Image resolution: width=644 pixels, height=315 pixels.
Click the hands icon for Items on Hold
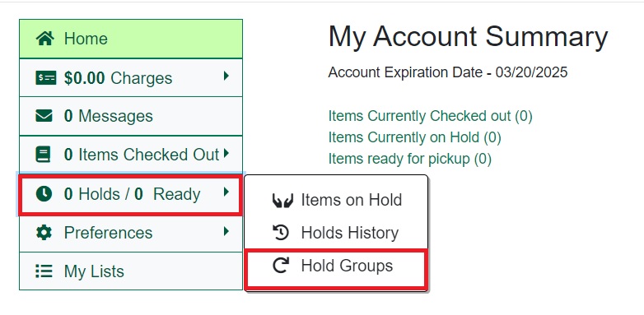[x=282, y=201]
